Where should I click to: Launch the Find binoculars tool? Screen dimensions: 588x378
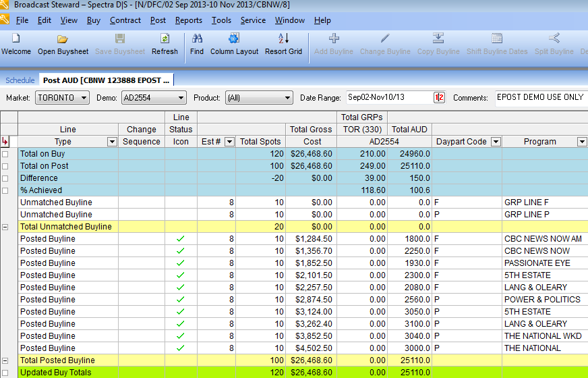pyautogui.click(x=197, y=38)
